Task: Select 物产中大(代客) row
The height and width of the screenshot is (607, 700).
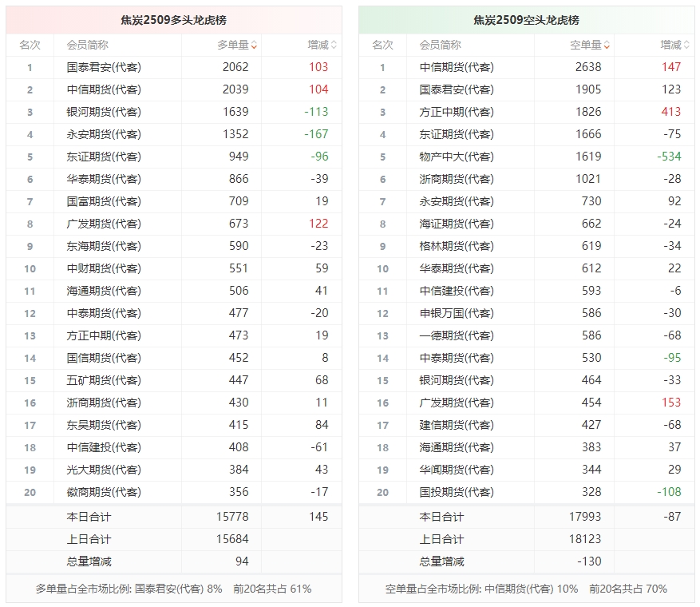Action: tap(527, 157)
